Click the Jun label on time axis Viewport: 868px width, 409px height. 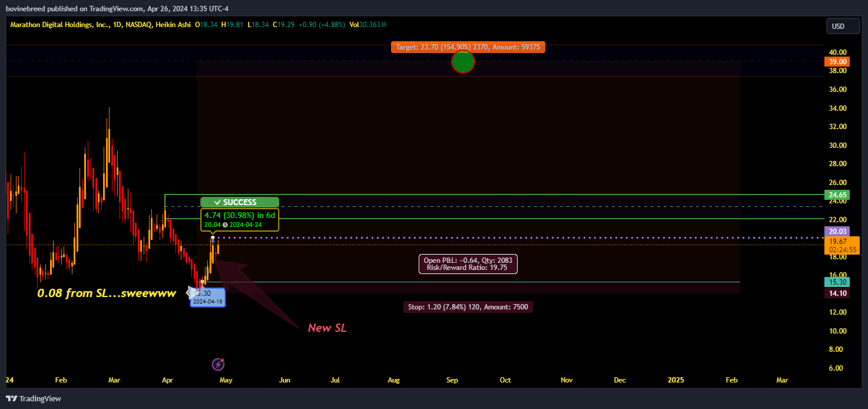[x=284, y=380]
